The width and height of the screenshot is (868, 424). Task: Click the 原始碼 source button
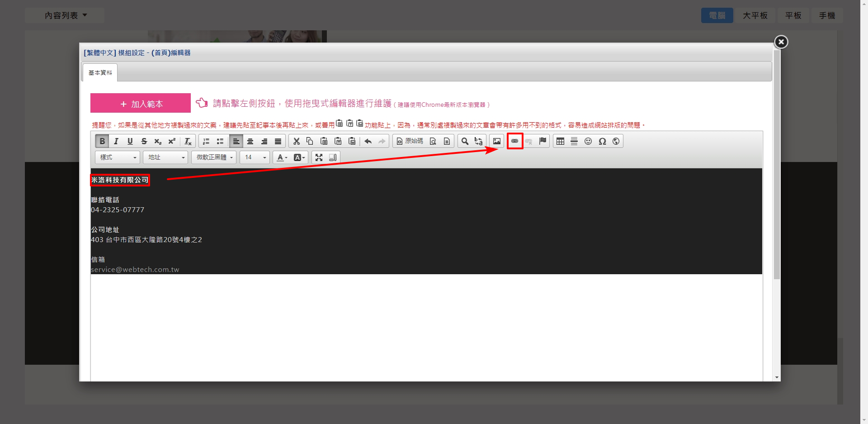pyautogui.click(x=410, y=141)
